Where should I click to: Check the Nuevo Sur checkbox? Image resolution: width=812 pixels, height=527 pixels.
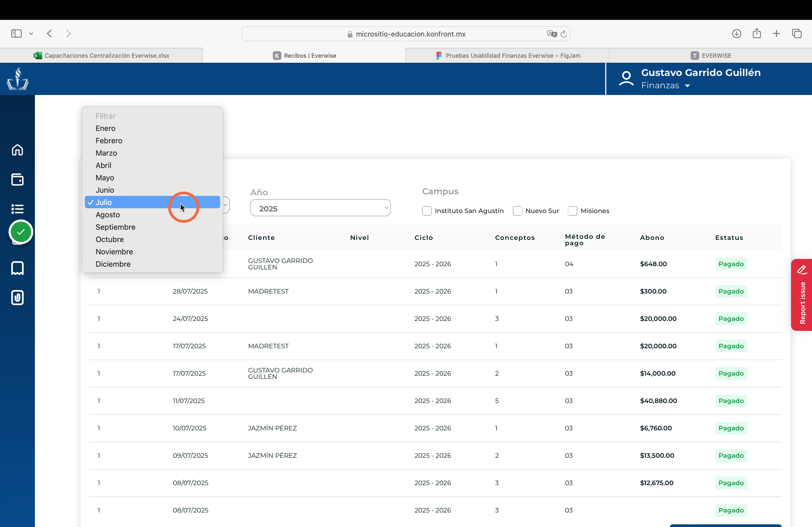click(517, 211)
